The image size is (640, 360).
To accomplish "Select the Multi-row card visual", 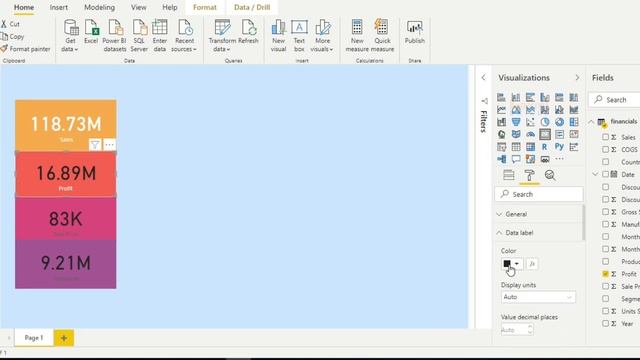I will tap(559, 134).
